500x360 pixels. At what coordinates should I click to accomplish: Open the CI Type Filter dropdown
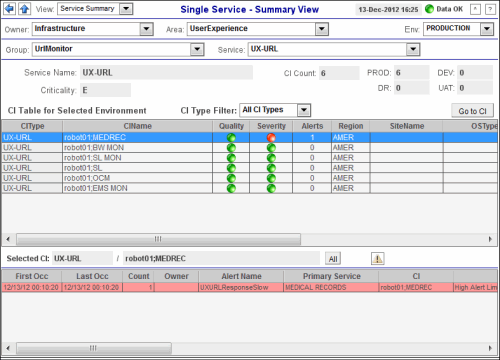click(x=304, y=110)
